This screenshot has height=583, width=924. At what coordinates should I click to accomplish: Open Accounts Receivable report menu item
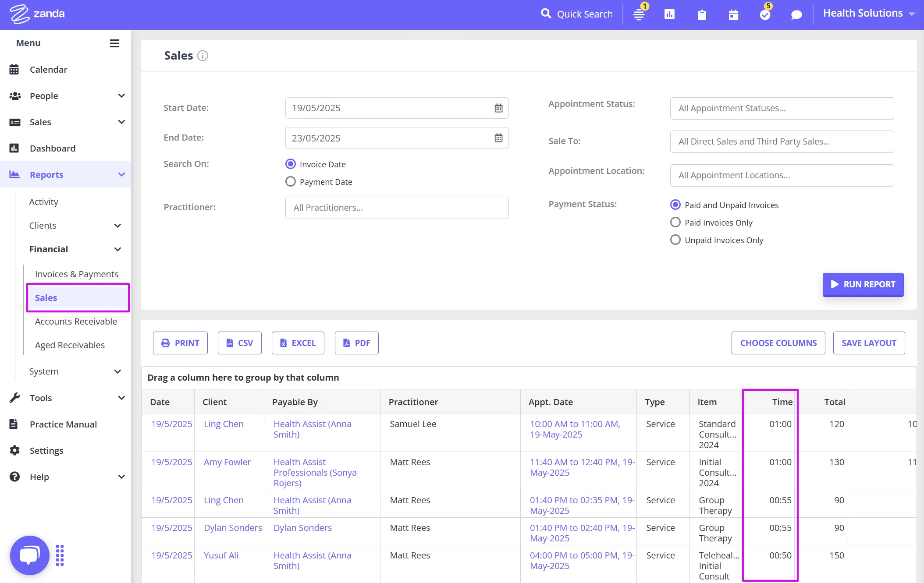[x=76, y=322]
